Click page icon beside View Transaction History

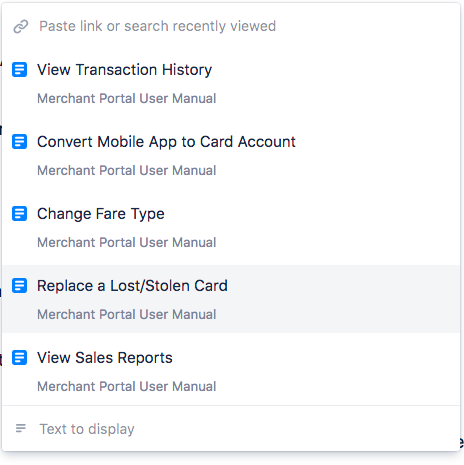[x=19, y=70]
